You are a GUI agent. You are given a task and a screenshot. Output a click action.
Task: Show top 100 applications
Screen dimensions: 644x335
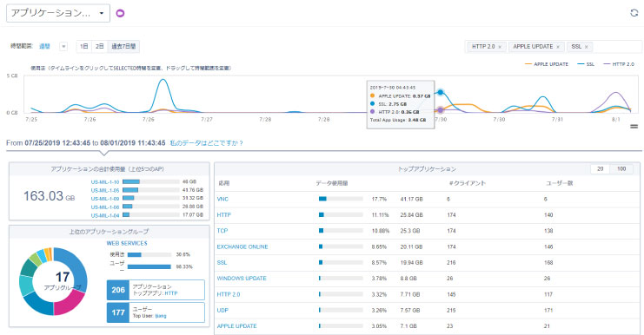pyautogui.click(x=621, y=169)
